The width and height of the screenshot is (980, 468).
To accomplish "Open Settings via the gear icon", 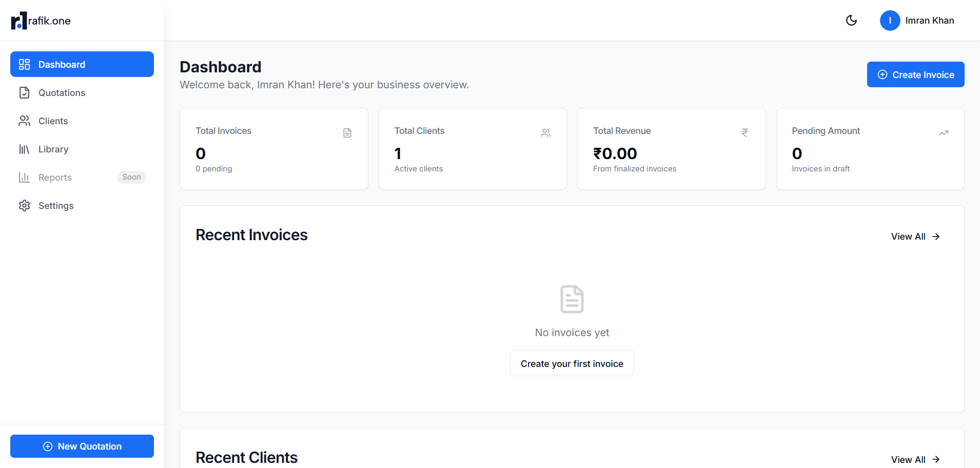I will (24, 205).
